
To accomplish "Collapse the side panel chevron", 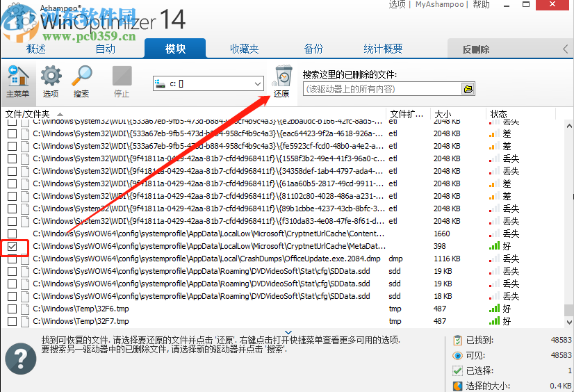I will [x=565, y=49].
